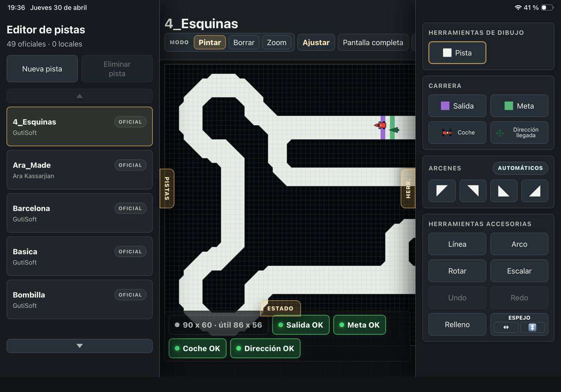The width and height of the screenshot is (561, 392).
Task: Switch mode to Borrar
Action: pyautogui.click(x=244, y=43)
